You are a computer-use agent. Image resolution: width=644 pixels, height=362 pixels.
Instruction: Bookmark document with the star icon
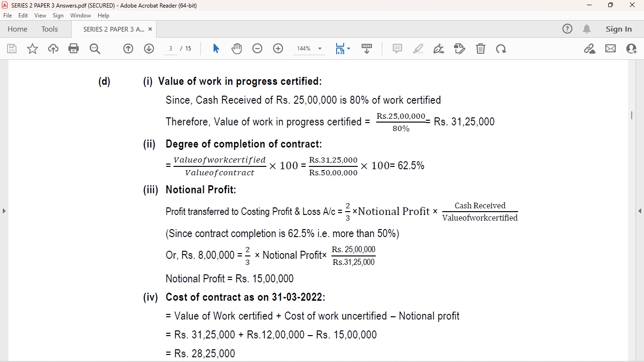(x=33, y=49)
